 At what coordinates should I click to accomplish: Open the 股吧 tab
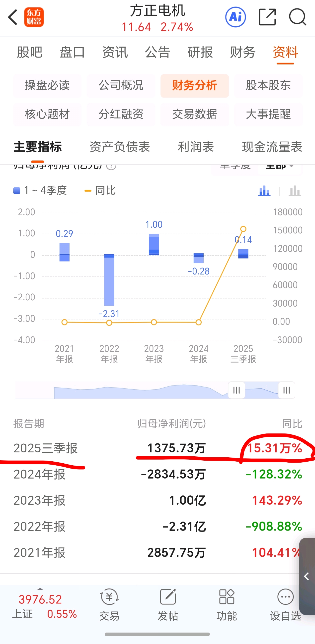[x=30, y=52]
